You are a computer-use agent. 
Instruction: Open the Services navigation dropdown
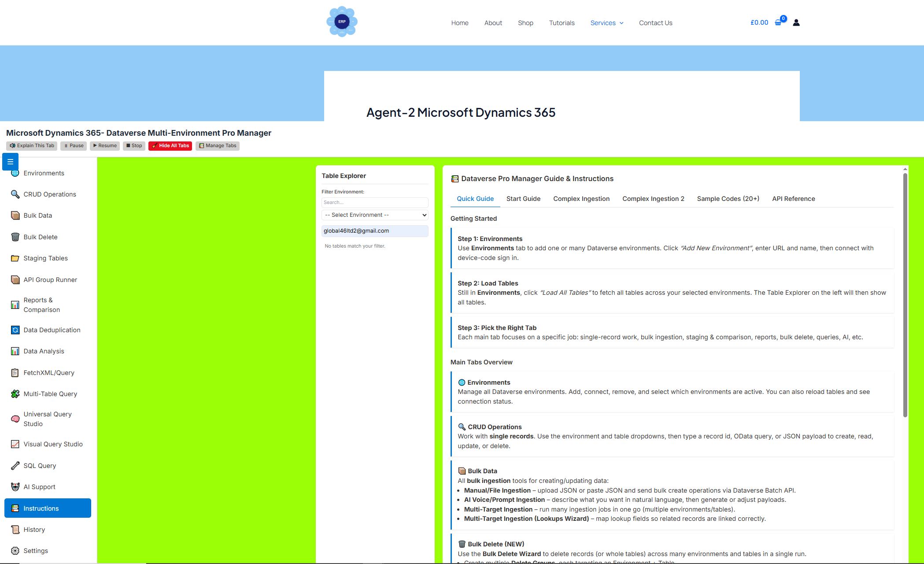(x=607, y=22)
